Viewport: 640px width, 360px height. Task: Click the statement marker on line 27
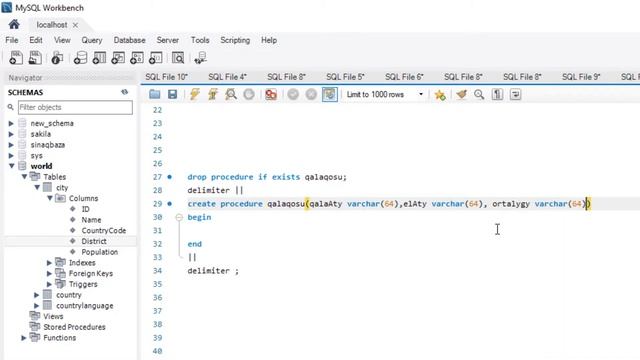169,177
